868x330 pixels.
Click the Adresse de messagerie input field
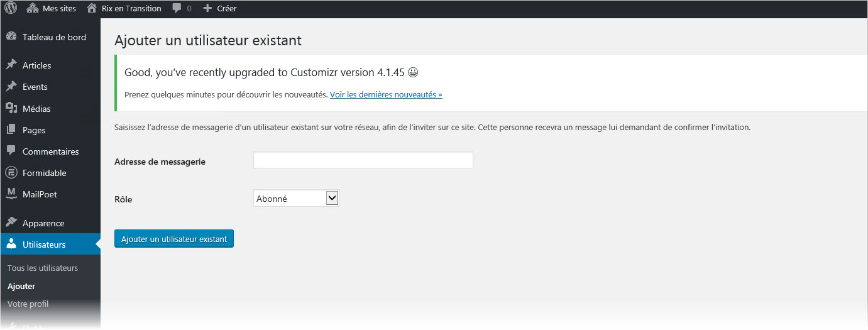click(363, 160)
